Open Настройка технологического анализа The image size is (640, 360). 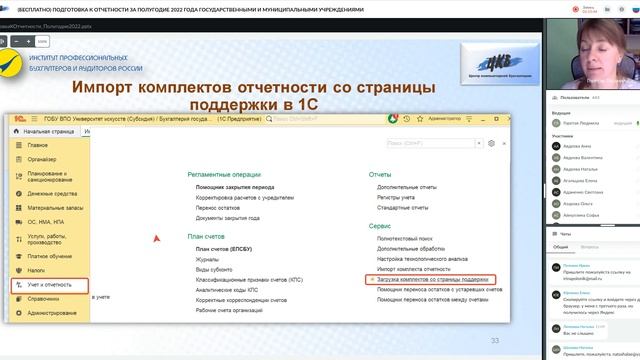pos(422,259)
